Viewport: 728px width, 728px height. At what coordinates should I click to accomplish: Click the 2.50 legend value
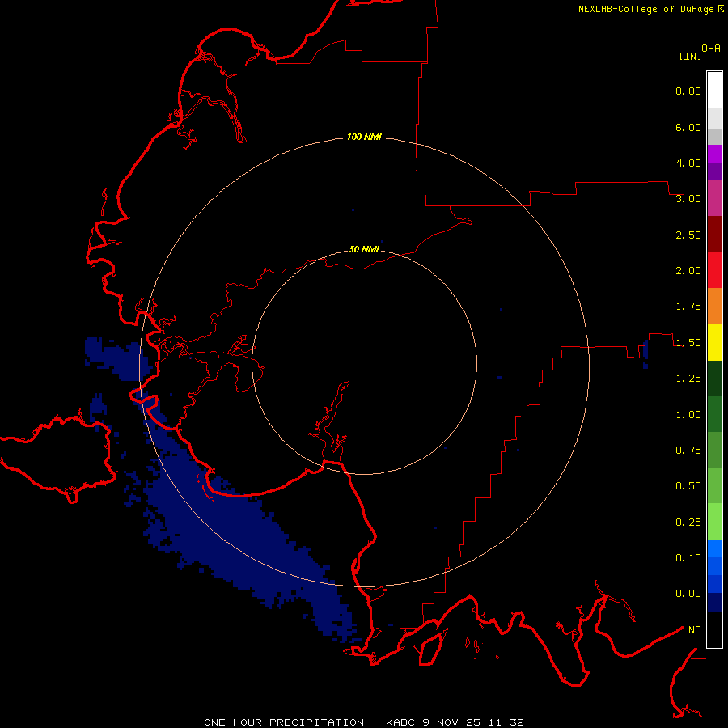[688, 235]
